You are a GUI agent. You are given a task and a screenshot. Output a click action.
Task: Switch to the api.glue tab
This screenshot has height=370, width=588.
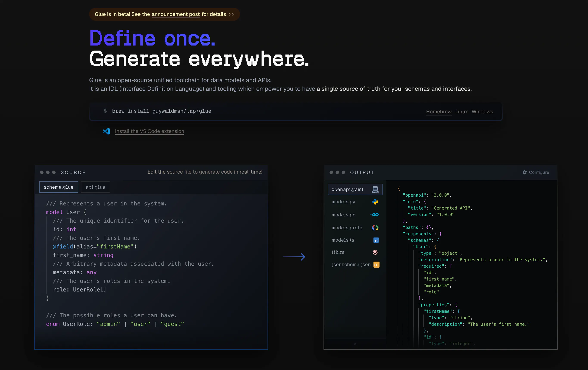(x=95, y=187)
